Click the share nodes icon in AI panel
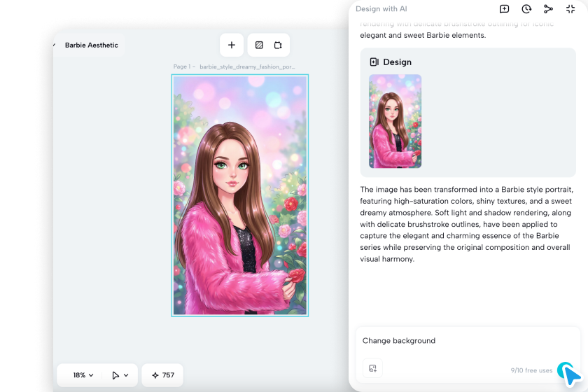Viewport: 588px width, 392px height. pos(548,8)
